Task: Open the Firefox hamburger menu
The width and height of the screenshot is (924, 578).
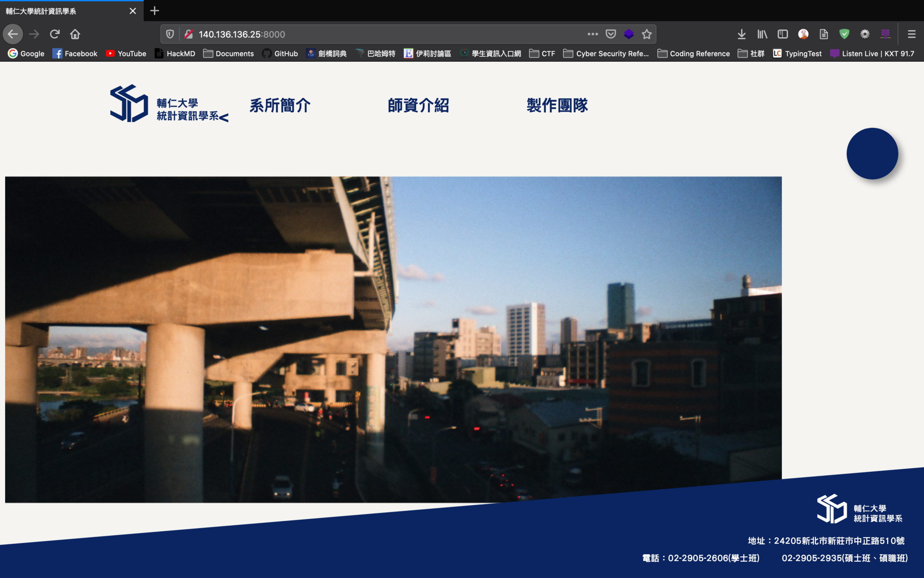Action: point(911,34)
